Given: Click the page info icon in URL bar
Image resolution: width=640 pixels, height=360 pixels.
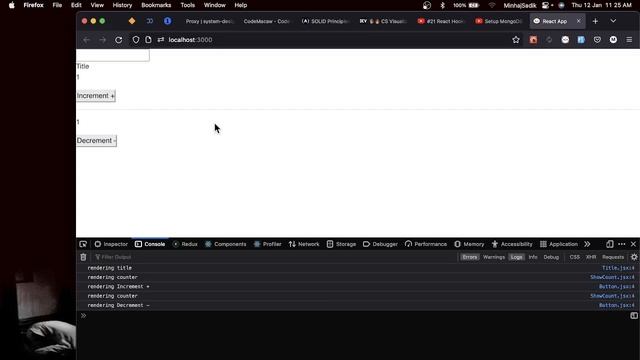Looking at the screenshot, I should pos(148,40).
